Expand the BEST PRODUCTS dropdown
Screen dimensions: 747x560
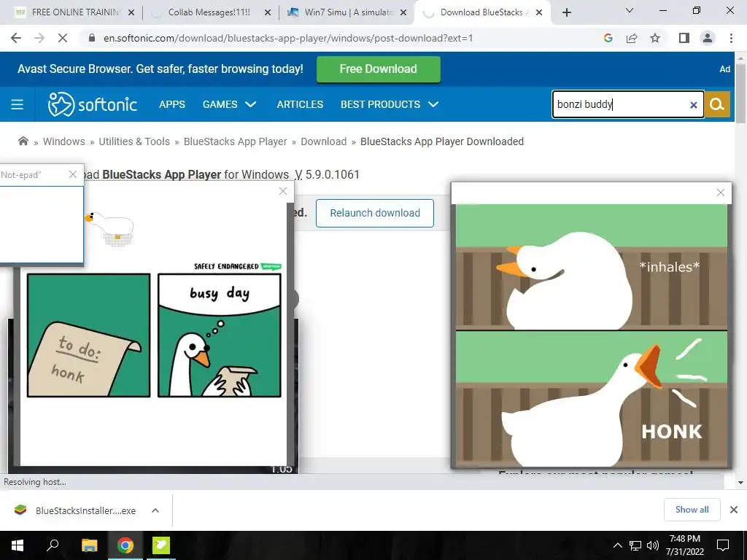pyautogui.click(x=390, y=104)
